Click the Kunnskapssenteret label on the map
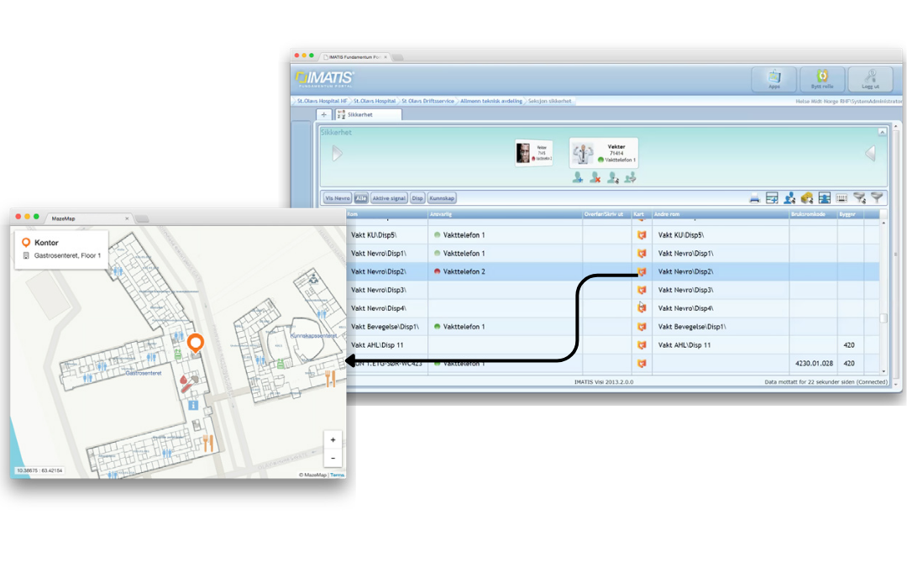 point(313,336)
